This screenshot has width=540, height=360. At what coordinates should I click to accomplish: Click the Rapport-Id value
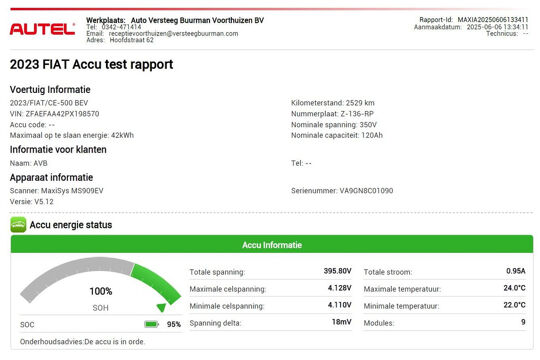(492, 20)
